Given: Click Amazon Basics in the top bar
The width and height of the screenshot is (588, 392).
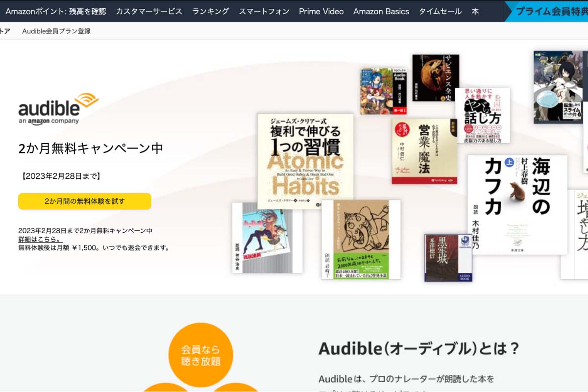Looking at the screenshot, I should click(x=381, y=10).
